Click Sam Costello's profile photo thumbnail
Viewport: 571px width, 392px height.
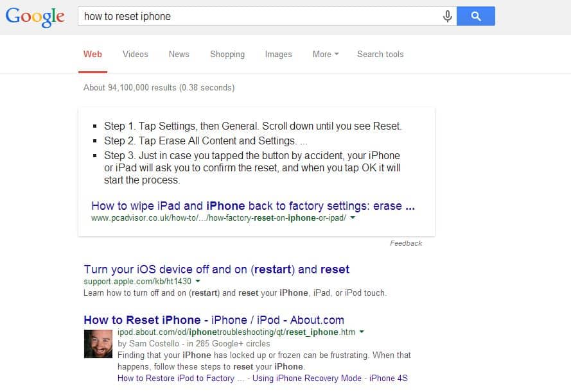click(98, 344)
